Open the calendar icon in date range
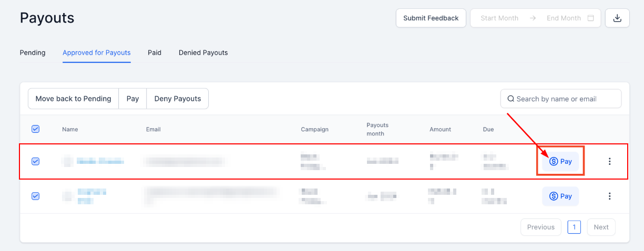 (590, 18)
